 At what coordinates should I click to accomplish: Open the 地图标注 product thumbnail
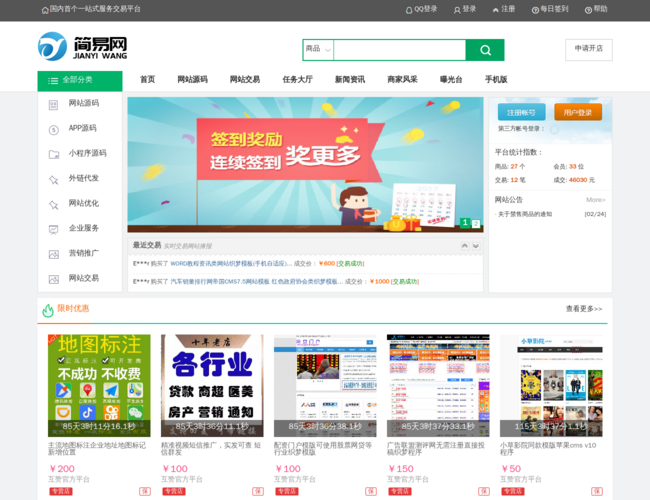(99, 386)
